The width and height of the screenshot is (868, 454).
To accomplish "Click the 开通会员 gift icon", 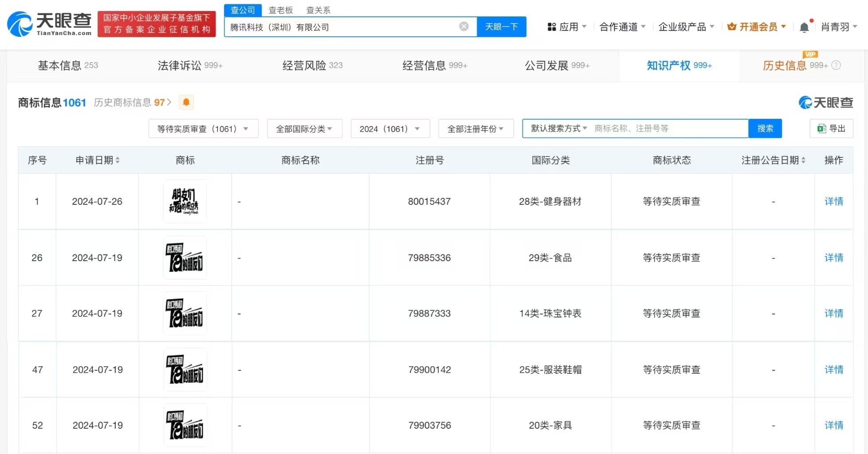I will pyautogui.click(x=731, y=27).
